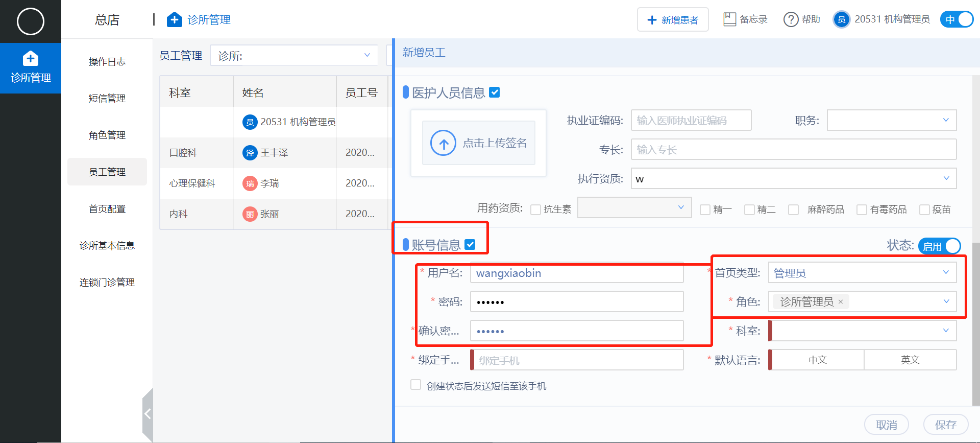Click the 执业证编码 input field
This screenshot has height=443, width=980.
(691, 120)
